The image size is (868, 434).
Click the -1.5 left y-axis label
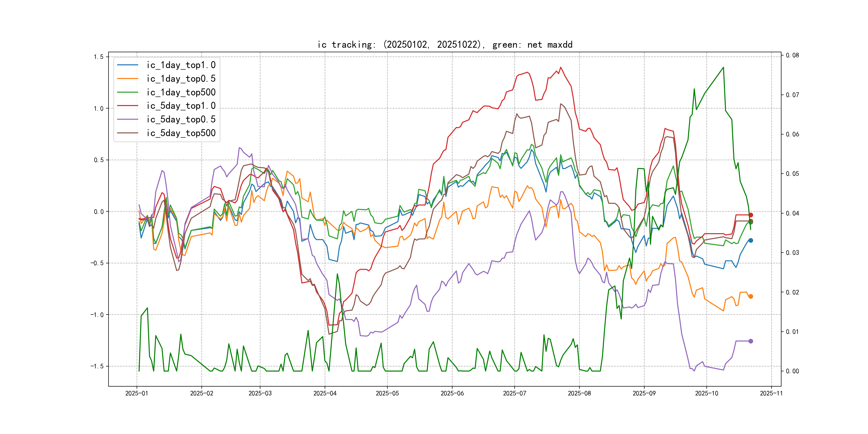tap(97, 366)
